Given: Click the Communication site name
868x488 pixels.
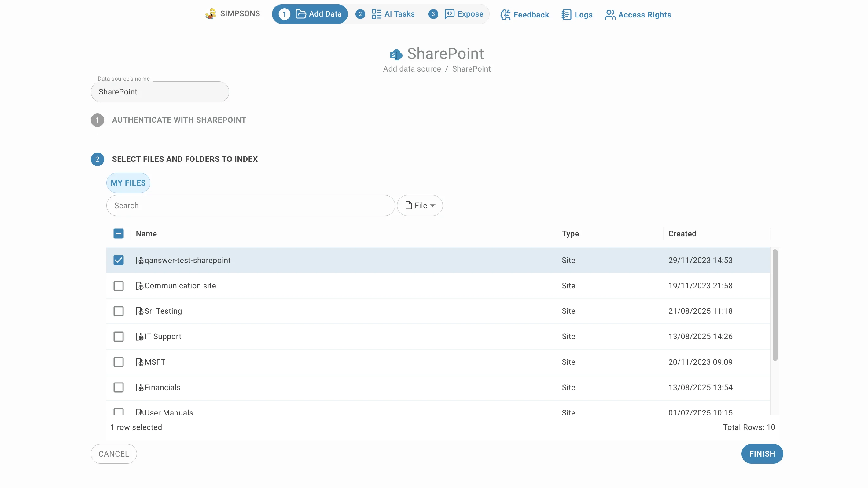Looking at the screenshot, I should (x=180, y=286).
